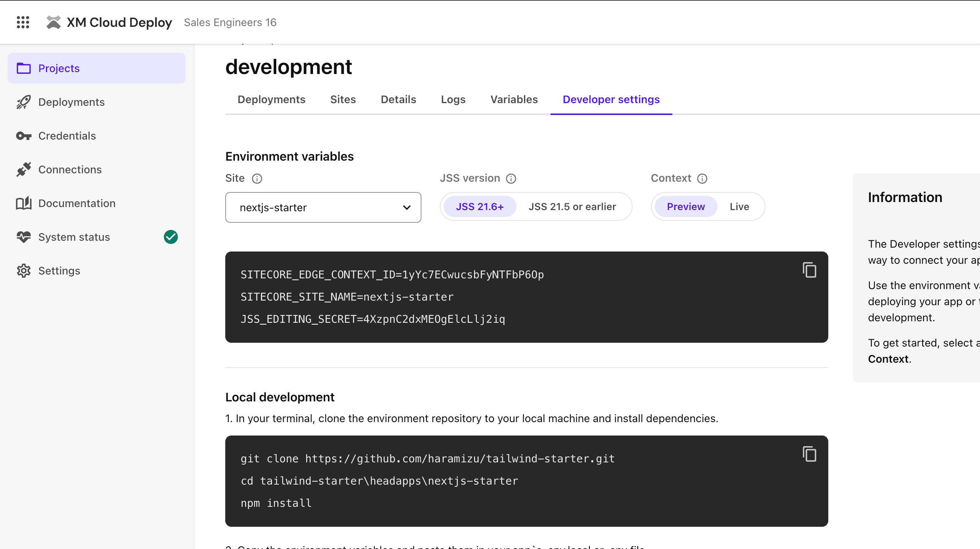Click the XM Cloud Deploy logo

pos(54,22)
